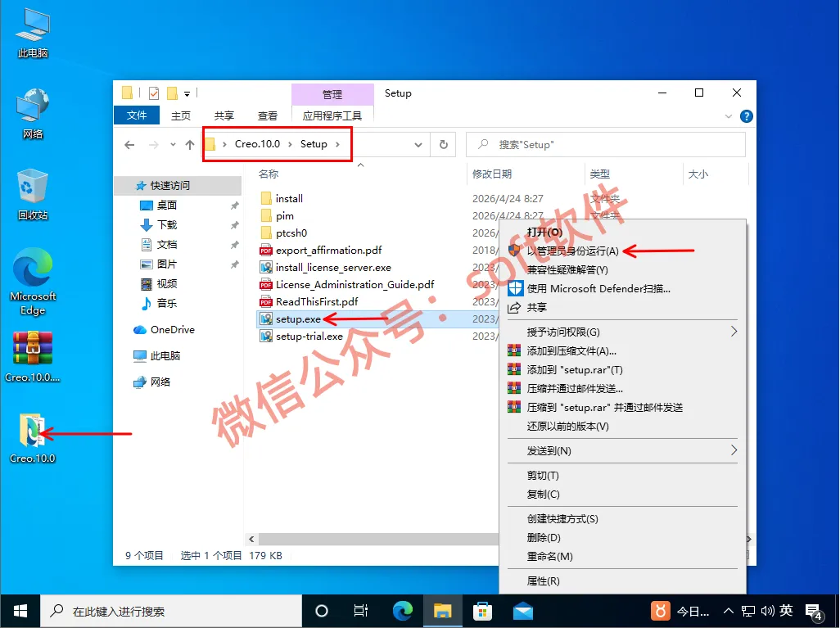Expand the 发送到(N) submenu
Screen dimensions: 840x628
[622, 450]
